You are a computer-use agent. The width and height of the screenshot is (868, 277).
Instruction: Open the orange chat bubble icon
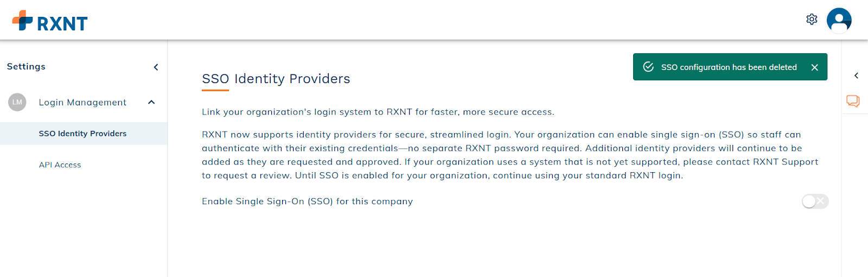click(x=853, y=101)
